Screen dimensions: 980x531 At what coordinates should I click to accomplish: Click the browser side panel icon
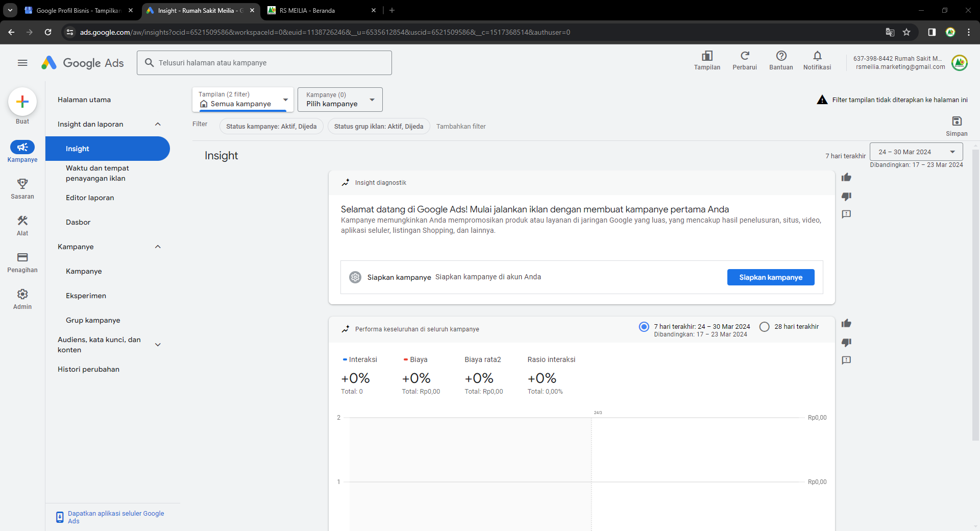(932, 32)
